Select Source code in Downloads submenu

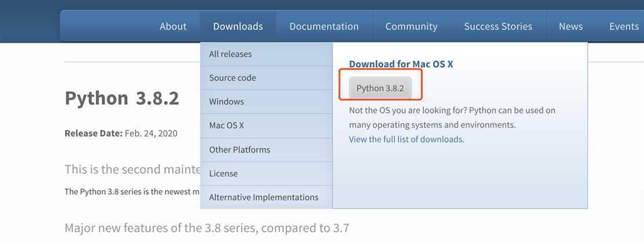[266, 78]
